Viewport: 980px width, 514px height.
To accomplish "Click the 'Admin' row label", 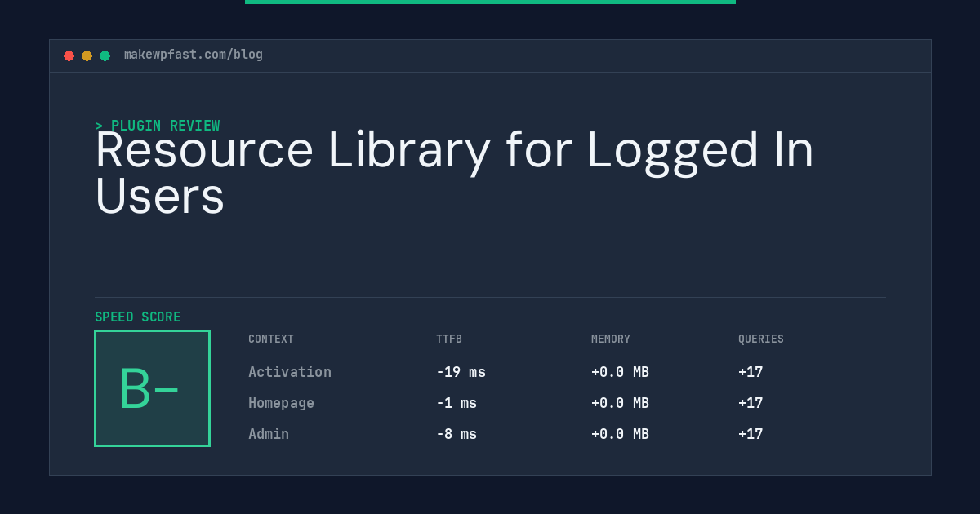I will pos(269,434).
